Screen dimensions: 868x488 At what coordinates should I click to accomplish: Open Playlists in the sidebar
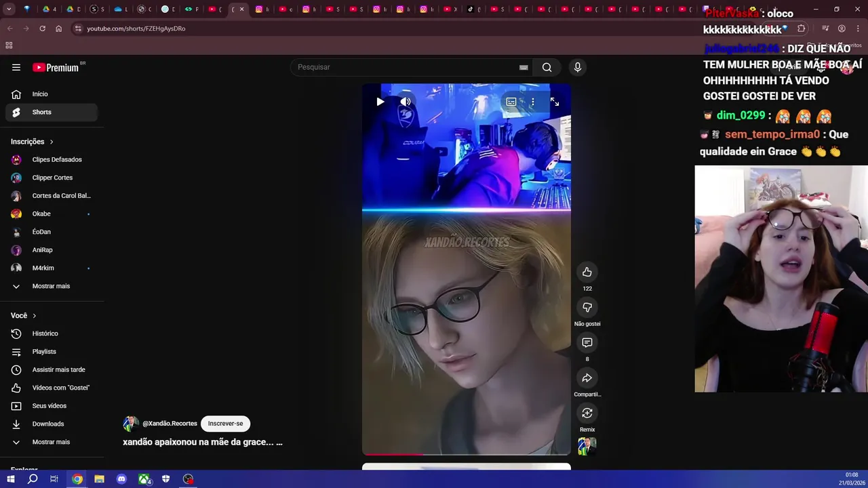point(52,352)
